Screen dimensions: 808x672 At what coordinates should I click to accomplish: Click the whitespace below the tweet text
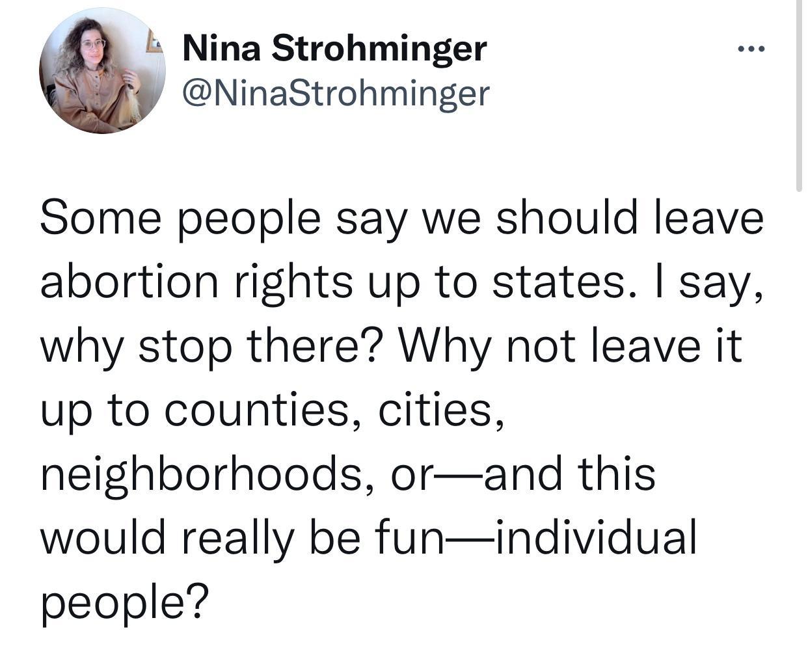click(x=403, y=651)
